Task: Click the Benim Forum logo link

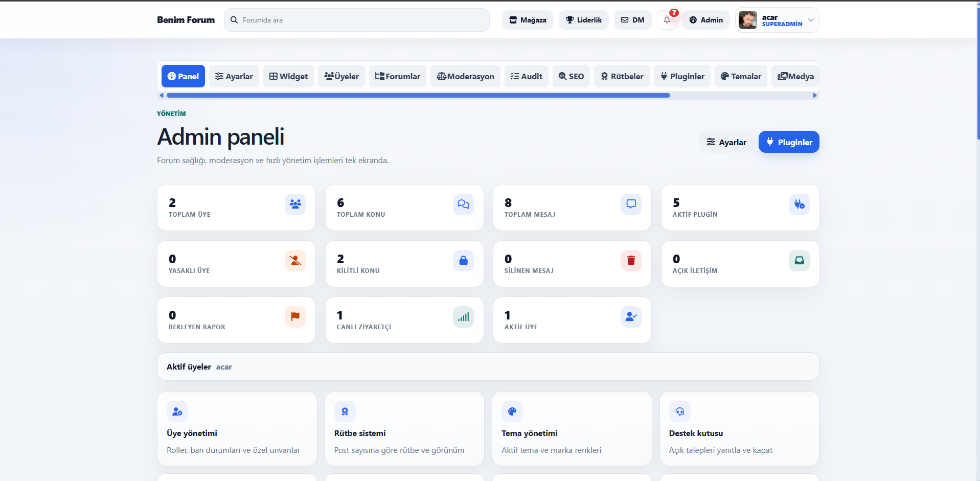Action: (186, 20)
